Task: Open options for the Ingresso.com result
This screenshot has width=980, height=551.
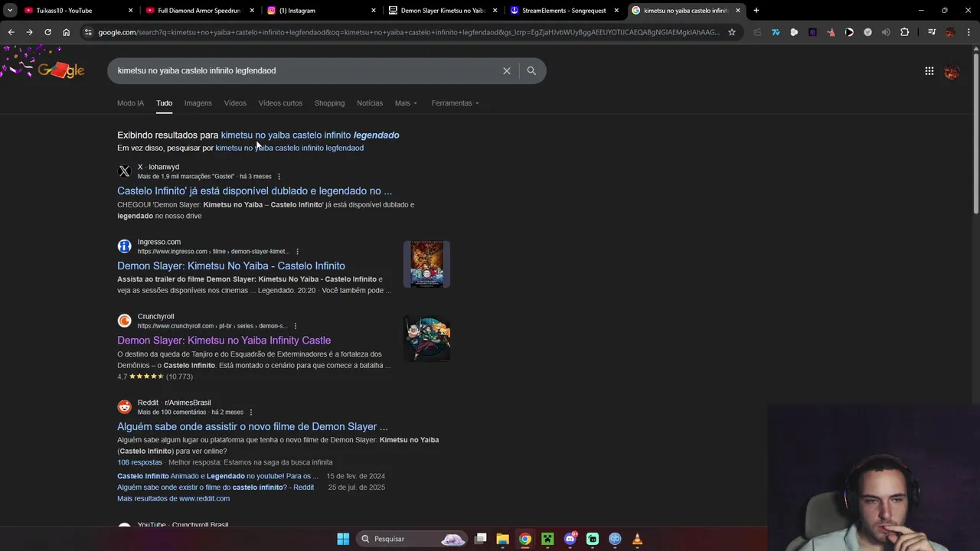Action: (297, 252)
